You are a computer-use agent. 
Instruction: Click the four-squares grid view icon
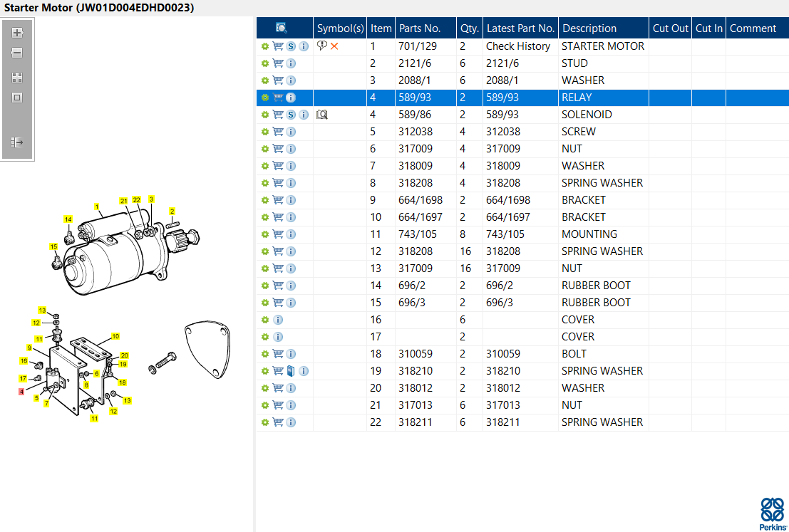coord(17,78)
